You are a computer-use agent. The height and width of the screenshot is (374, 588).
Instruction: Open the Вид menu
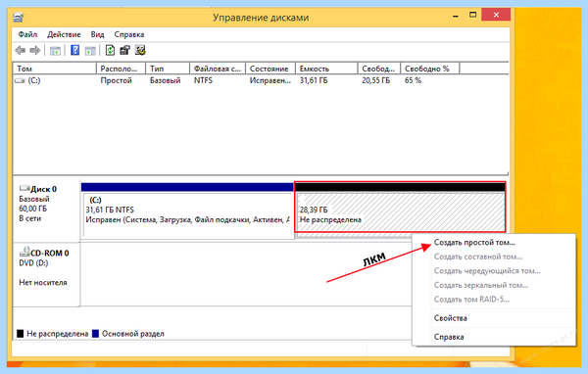tap(97, 34)
